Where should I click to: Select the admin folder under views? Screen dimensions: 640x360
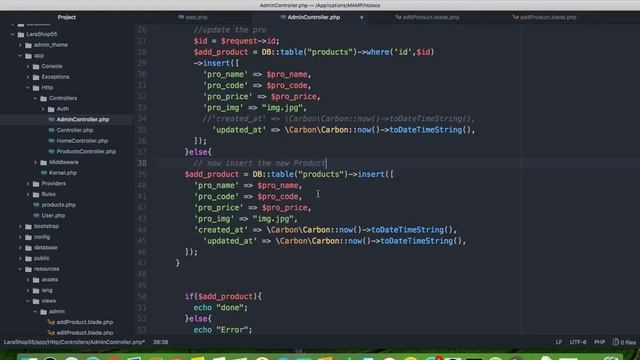coord(57,312)
